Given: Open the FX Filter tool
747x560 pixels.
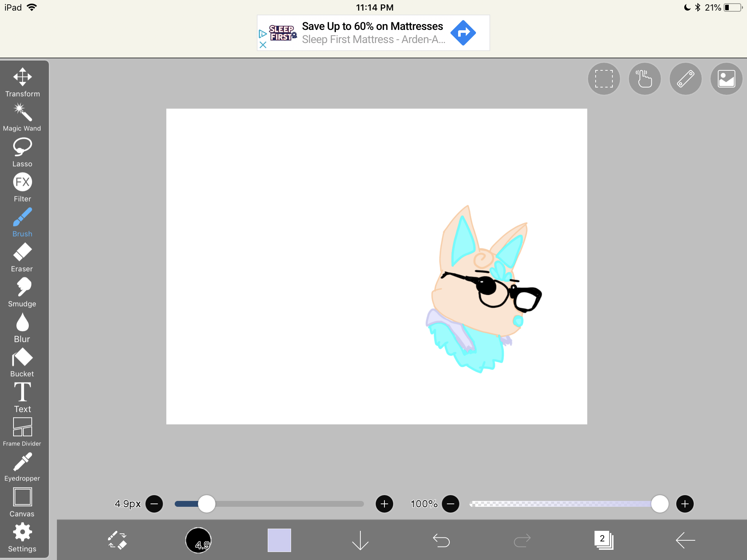Looking at the screenshot, I should [22, 187].
